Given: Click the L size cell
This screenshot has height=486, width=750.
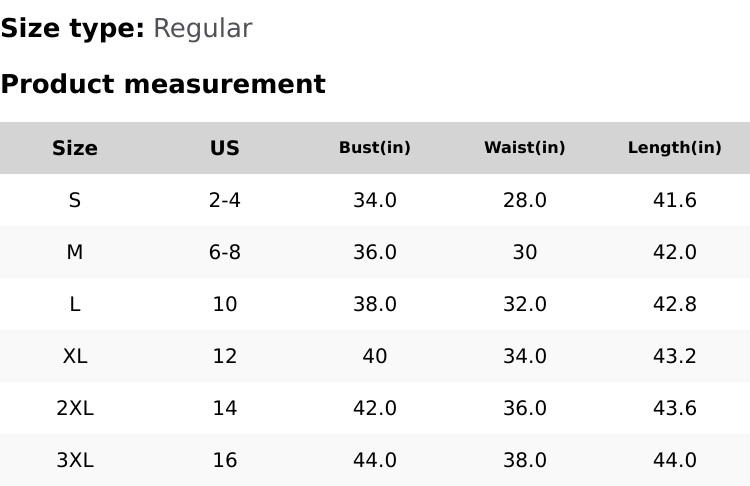Looking at the screenshot, I should (x=75, y=304).
